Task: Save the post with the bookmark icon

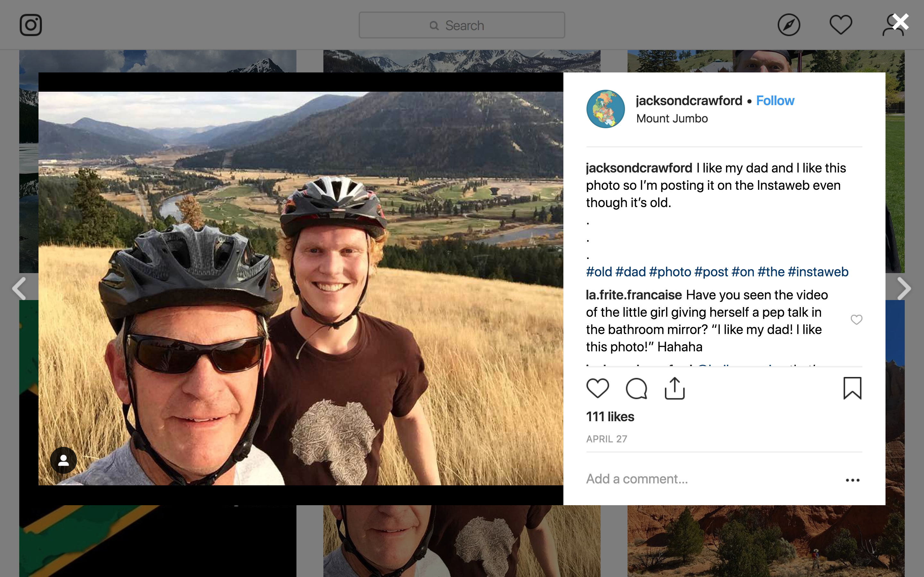Action: [x=852, y=389]
